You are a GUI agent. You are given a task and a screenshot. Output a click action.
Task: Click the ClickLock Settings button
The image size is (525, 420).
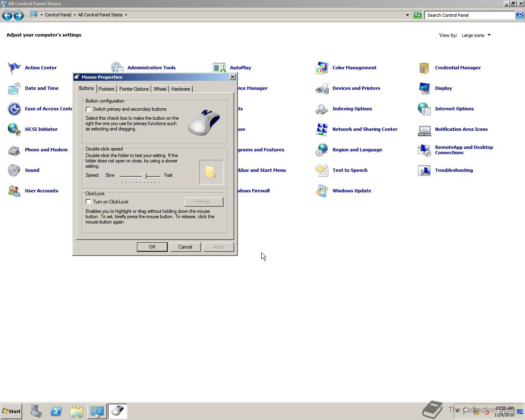coord(204,202)
